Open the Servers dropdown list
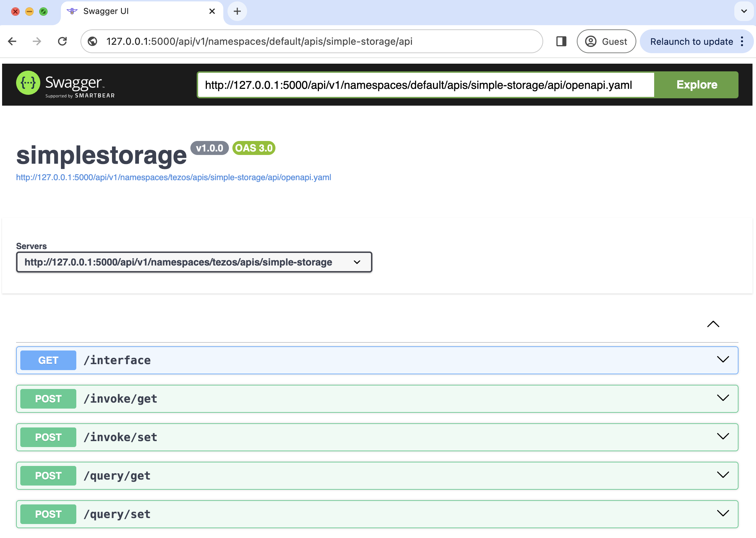756x538 pixels. click(194, 262)
